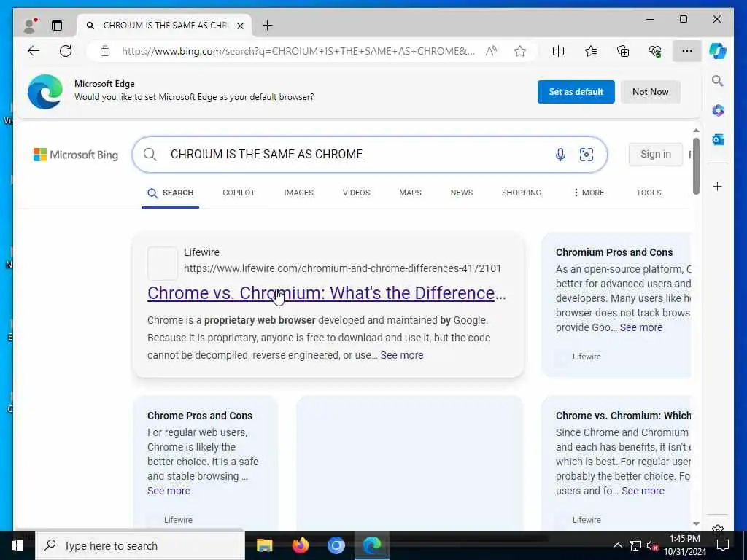Screen dimensions: 747x560
Task: Open File Explorer from taskbar
Action: pos(264,545)
